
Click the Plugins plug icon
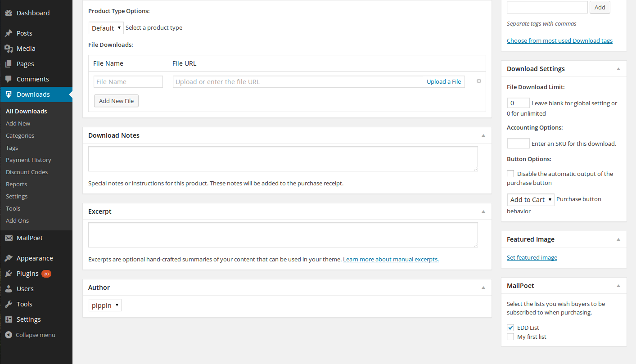[9, 274]
